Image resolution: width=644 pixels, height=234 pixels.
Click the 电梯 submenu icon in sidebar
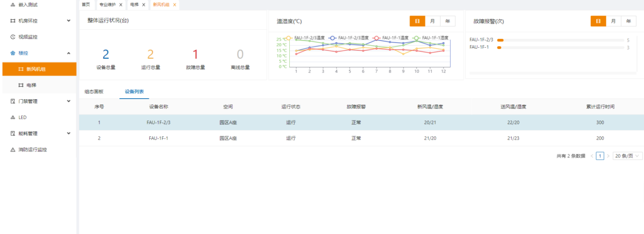click(21, 85)
